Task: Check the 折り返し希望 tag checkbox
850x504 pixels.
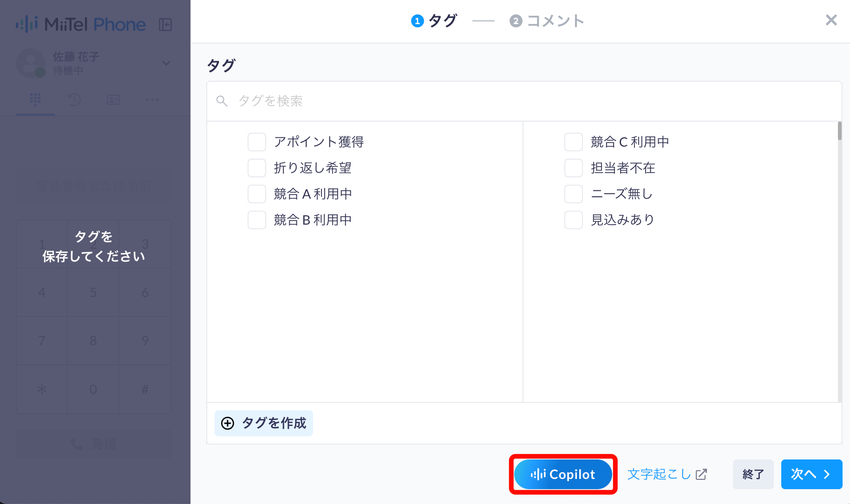Action: [257, 168]
